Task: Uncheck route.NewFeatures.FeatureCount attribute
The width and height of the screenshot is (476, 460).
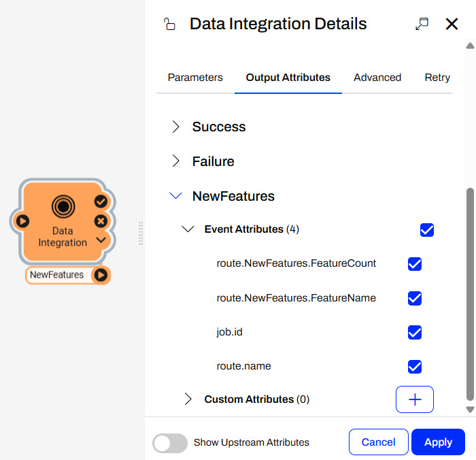Action: [414, 264]
